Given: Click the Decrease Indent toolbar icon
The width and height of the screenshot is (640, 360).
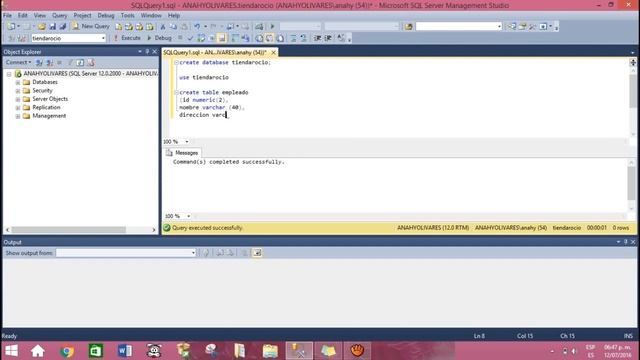Looking at the screenshot, I should click(317, 38).
